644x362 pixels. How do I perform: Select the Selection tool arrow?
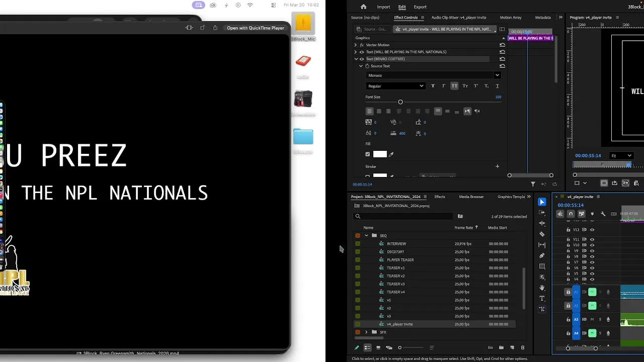542,202
